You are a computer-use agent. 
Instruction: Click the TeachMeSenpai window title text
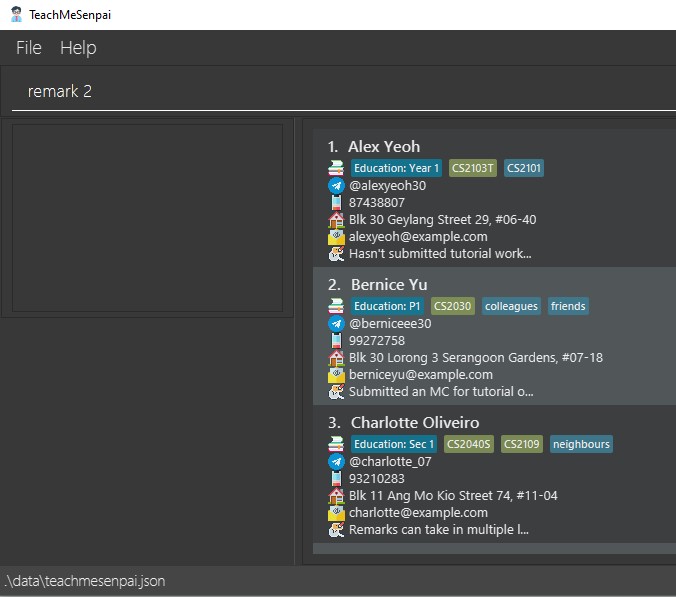[x=70, y=15]
